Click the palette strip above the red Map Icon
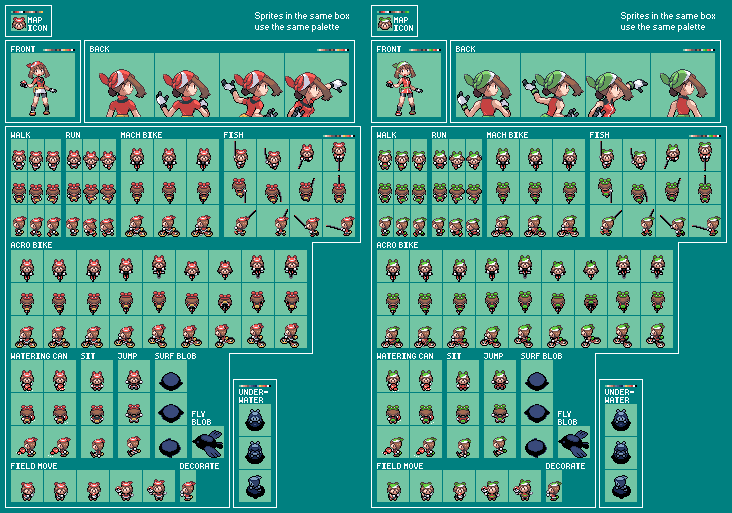 point(27,12)
